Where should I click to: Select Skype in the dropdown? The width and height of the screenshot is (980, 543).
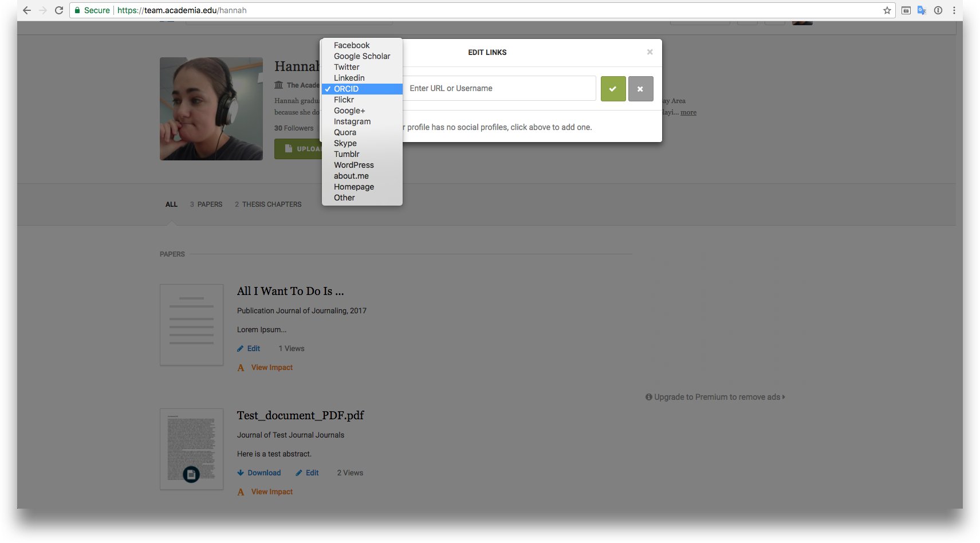(362, 143)
